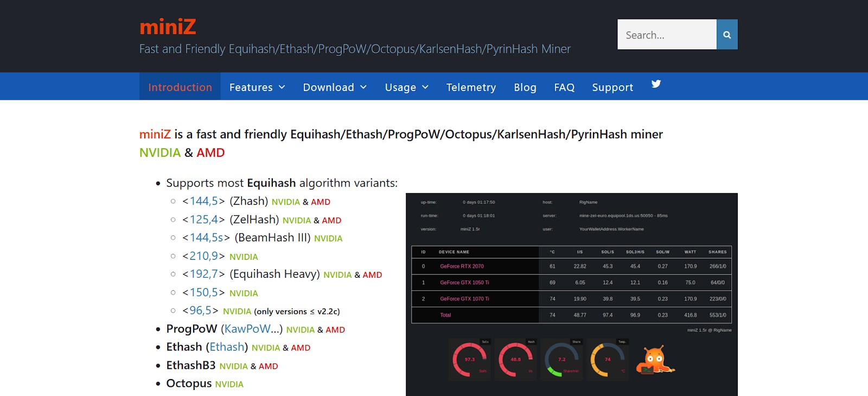Viewport: 868px width, 396px height.
Task: Click into the Search input field
Action: coord(667,35)
